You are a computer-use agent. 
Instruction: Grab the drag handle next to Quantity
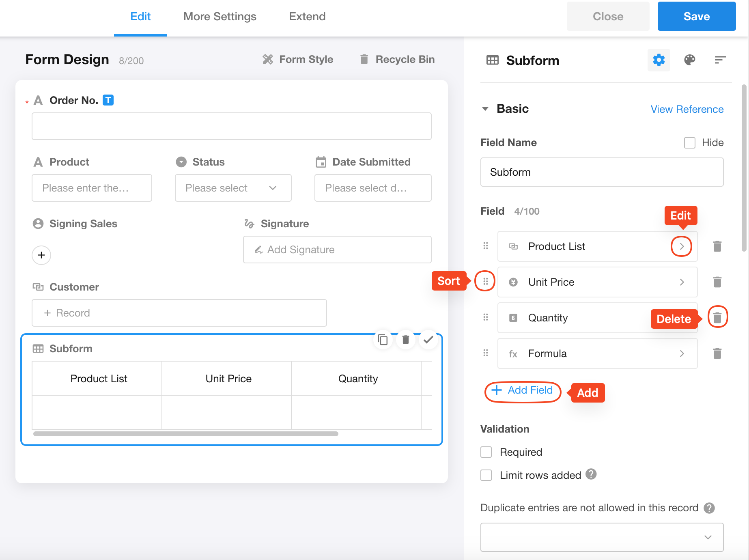[x=486, y=317]
